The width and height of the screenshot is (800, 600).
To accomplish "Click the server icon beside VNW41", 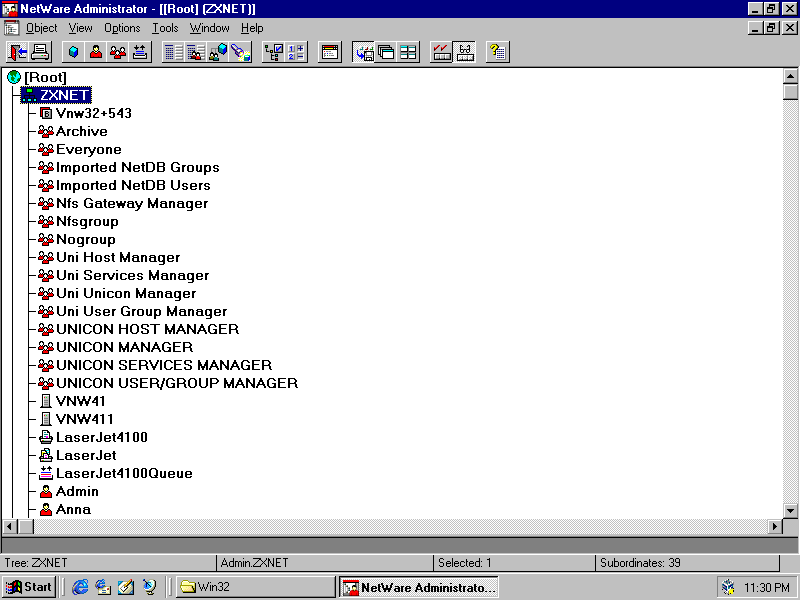I will [46, 402].
